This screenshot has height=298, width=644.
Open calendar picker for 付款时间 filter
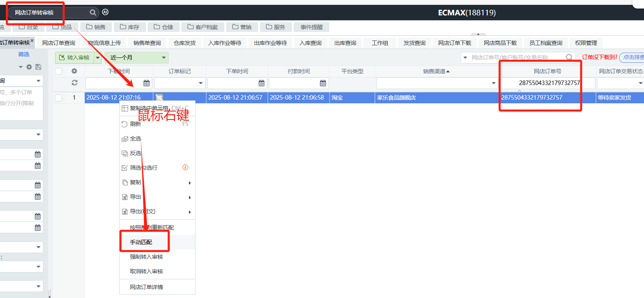(323, 83)
